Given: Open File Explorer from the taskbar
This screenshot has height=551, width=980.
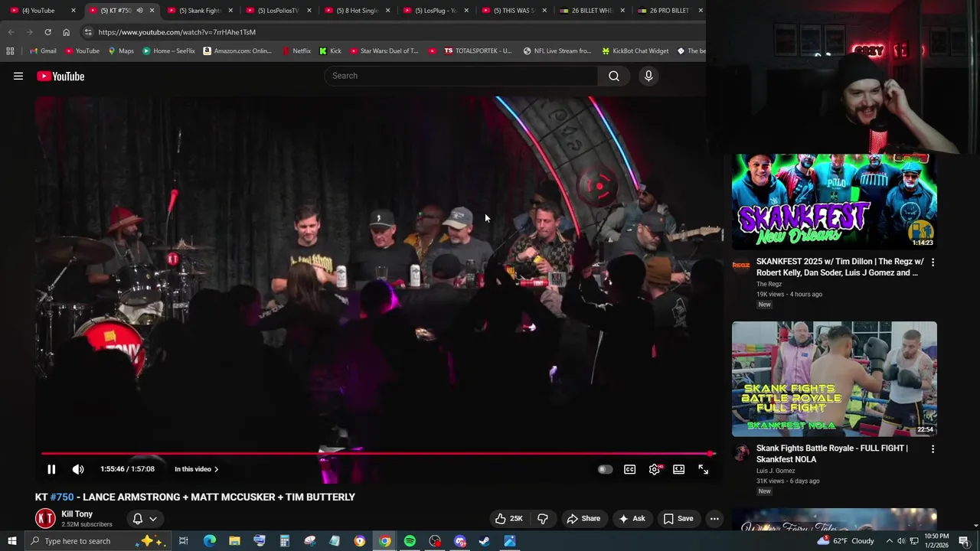Looking at the screenshot, I should (234, 541).
